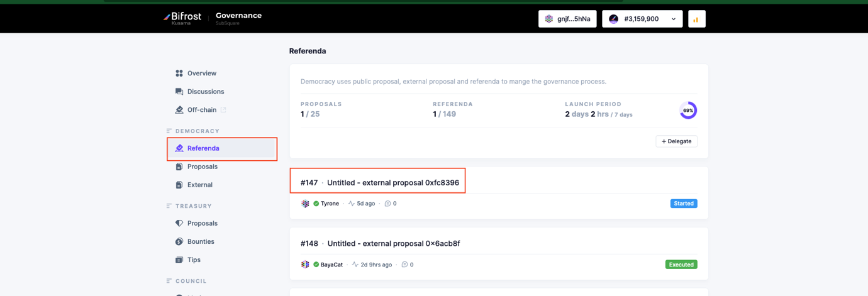Viewport: 868px width, 296px height.
Task: Click the account avatar in gnjf...5hNa button
Action: click(549, 19)
